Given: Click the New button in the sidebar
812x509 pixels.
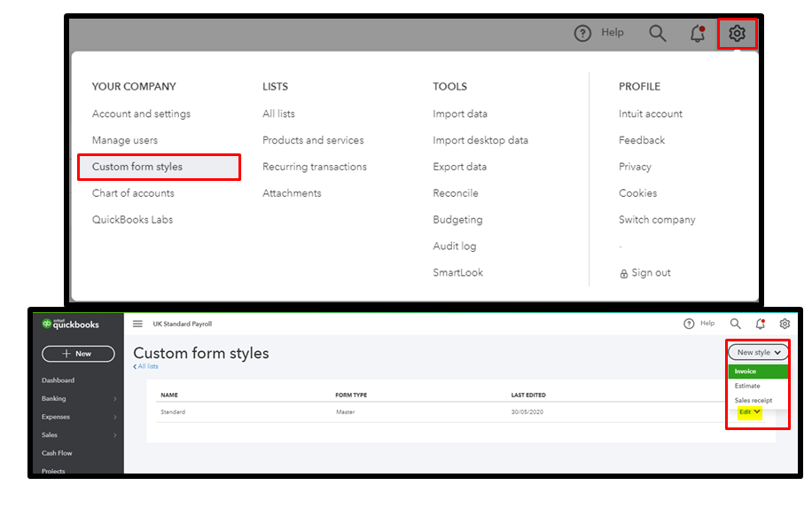Looking at the screenshot, I should point(78,354).
